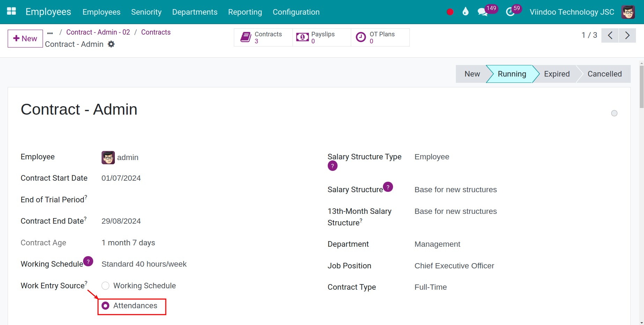644x325 pixels.
Task: Click help icon for Salary Structure Type
Action: point(333,166)
